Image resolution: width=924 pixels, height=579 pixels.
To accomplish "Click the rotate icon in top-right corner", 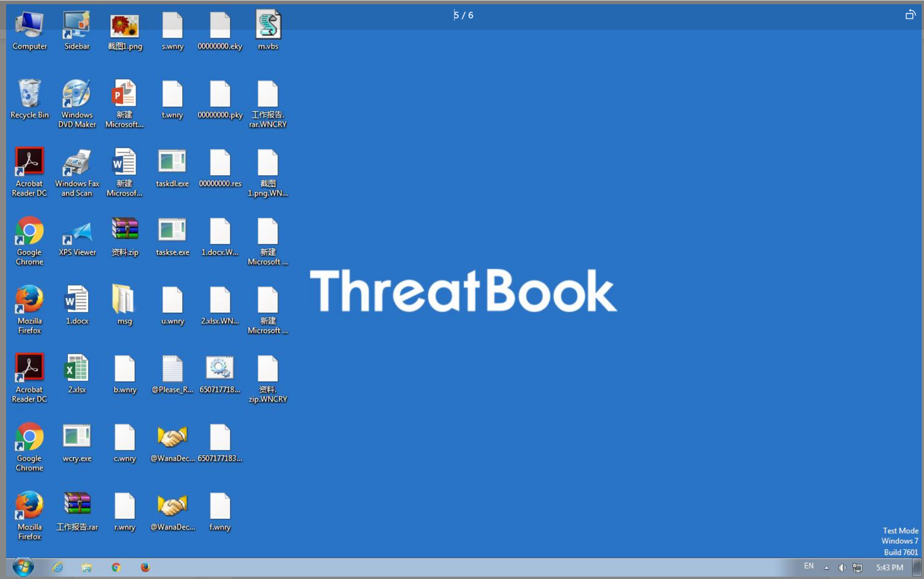I will tap(910, 15).
